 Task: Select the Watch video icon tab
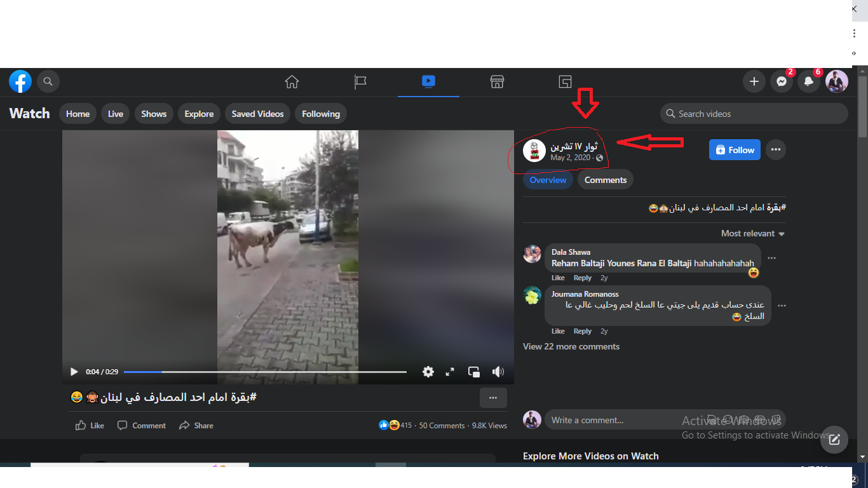click(x=428, y=81)
